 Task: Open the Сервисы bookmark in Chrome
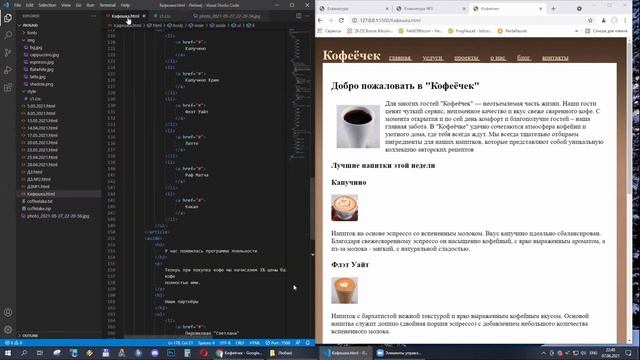click(330, 31)
